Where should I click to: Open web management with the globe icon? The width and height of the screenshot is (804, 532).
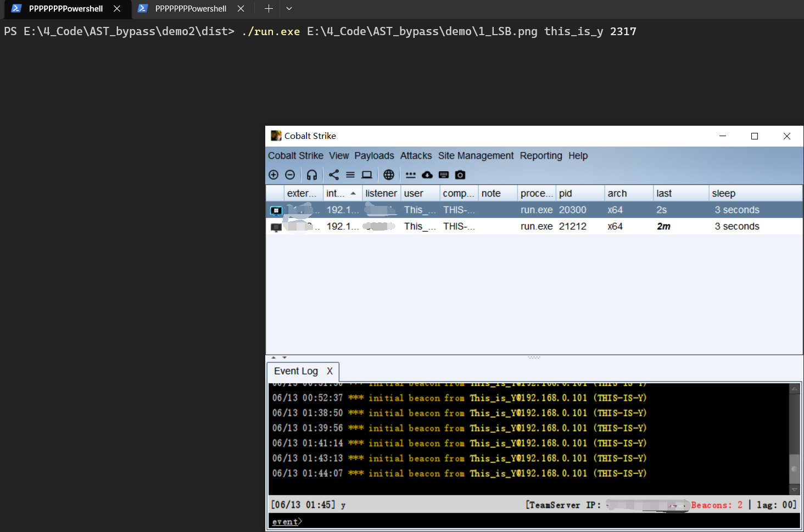click(x=389, y=175)
